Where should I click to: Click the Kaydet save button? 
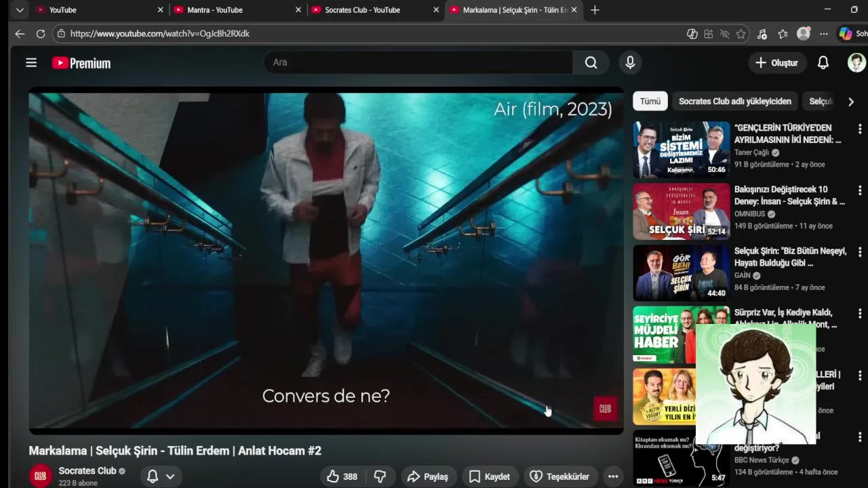point(489,476)
